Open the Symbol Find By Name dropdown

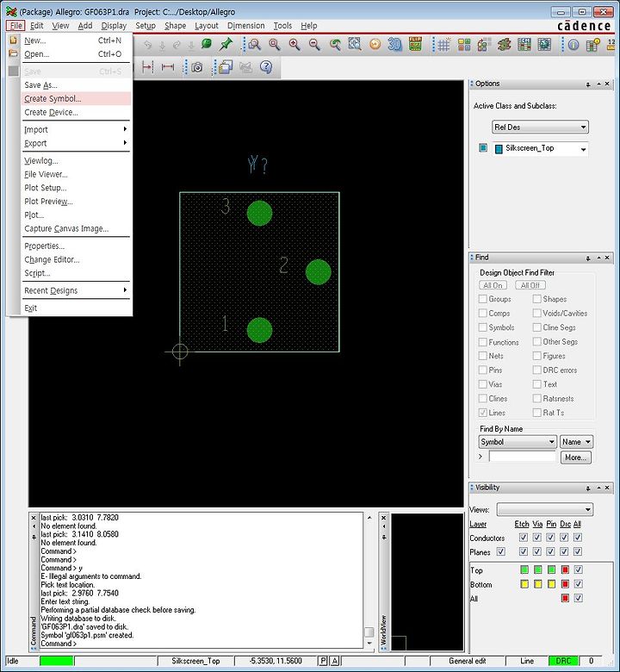518,442
